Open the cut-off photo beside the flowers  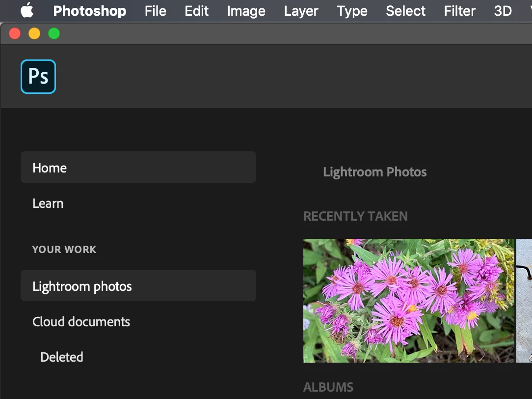524,301
